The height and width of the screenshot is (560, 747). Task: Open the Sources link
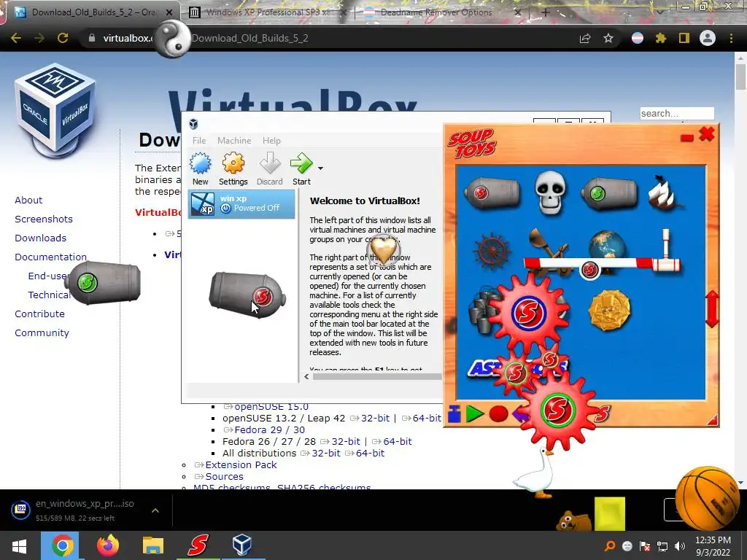tap(225, 476)
